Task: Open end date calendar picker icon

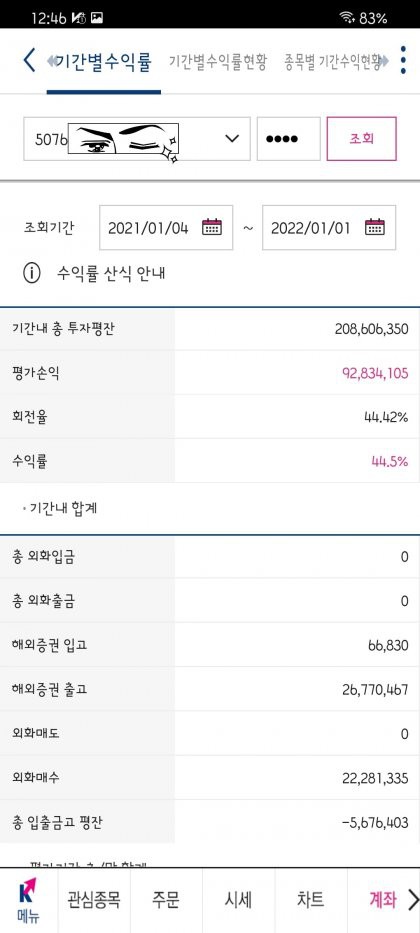Action: click(375, 227)
